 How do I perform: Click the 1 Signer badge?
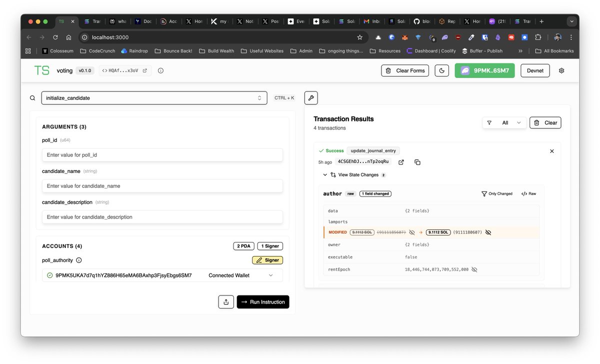(x=270, y=246)
